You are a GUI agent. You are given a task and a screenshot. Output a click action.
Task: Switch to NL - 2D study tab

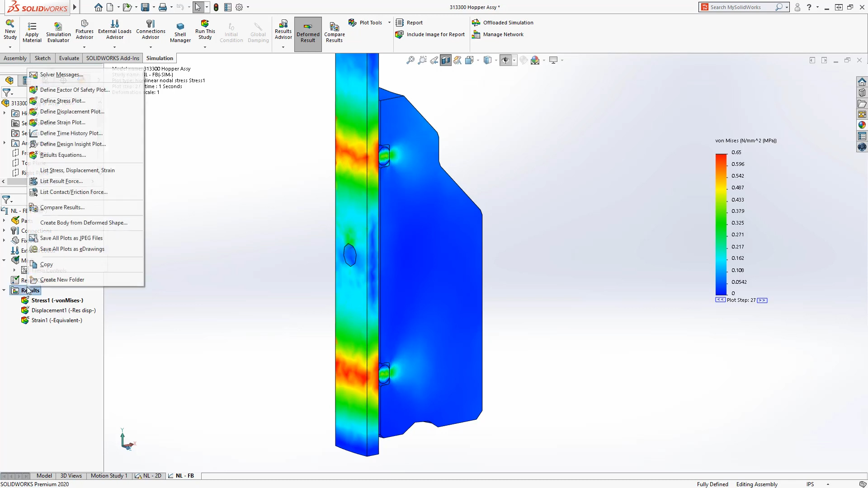point(148,476)
